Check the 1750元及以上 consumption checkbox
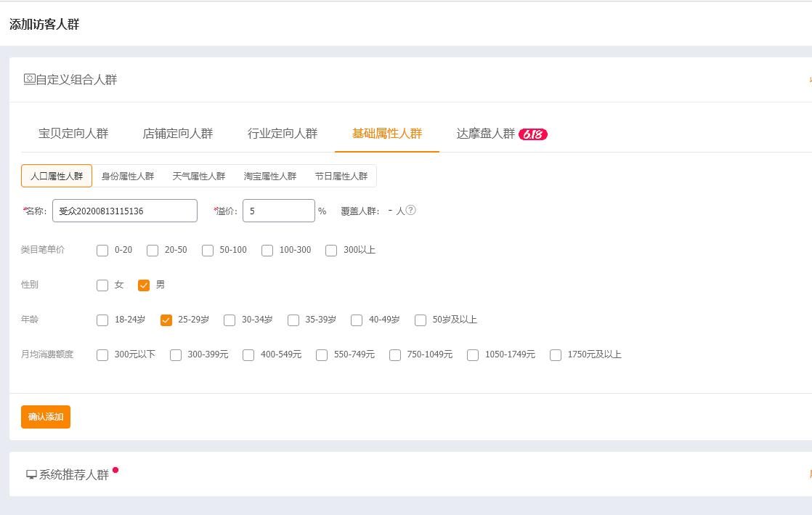Screen dimensions: 812x515 [x=556, y=354]
